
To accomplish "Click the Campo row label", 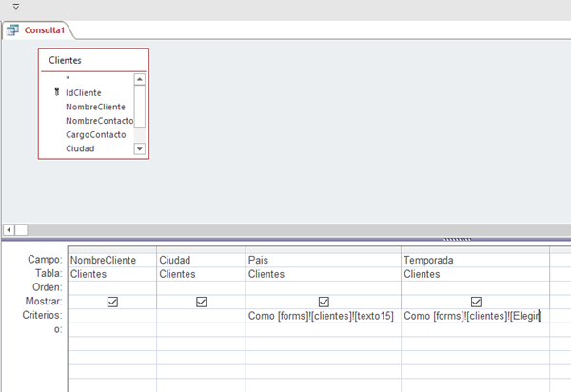I will (45, 260).
